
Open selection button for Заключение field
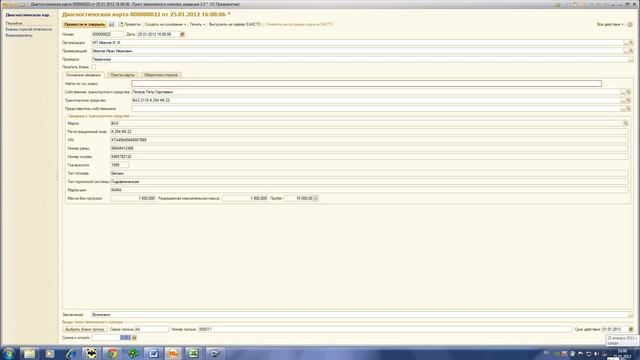click(x=631, y=315)
